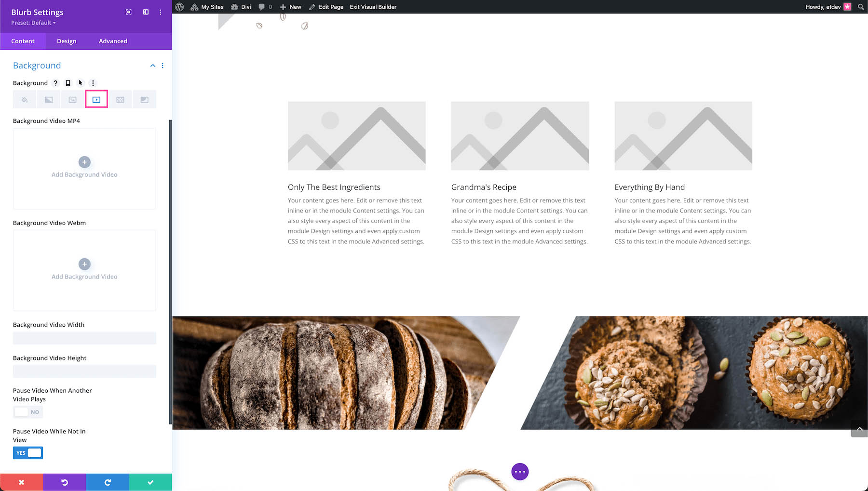The image size is (868, 491).
Task: Select the background image icon
Action: [72, 100]
